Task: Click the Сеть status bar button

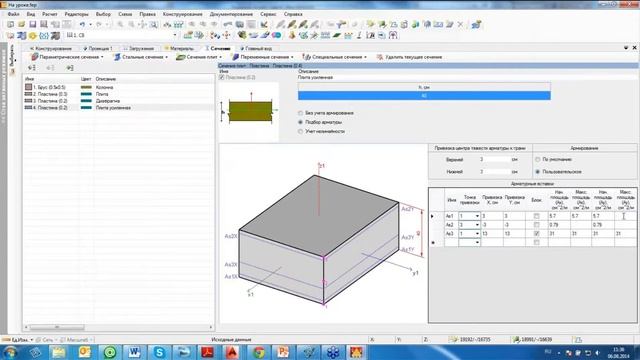Action: (x=47, y=340)
